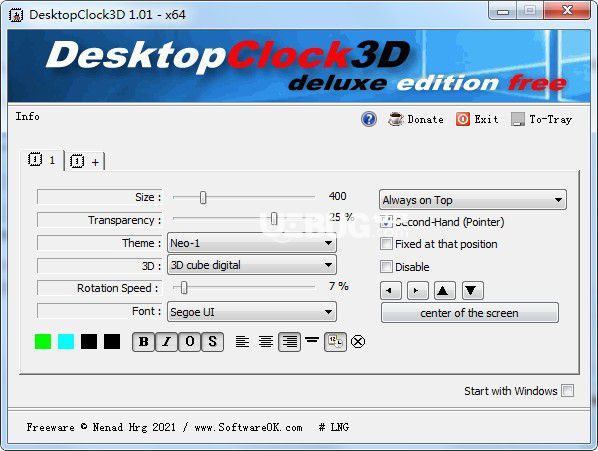Switch to clock tab 1
This screenshot has height=451, width=598.
(x=42, y=160)
